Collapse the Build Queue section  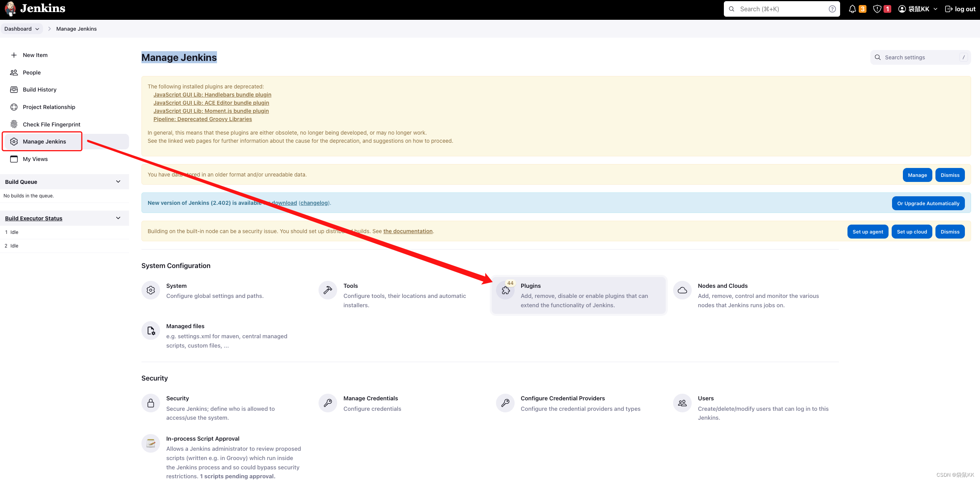[x=118, y=182]
